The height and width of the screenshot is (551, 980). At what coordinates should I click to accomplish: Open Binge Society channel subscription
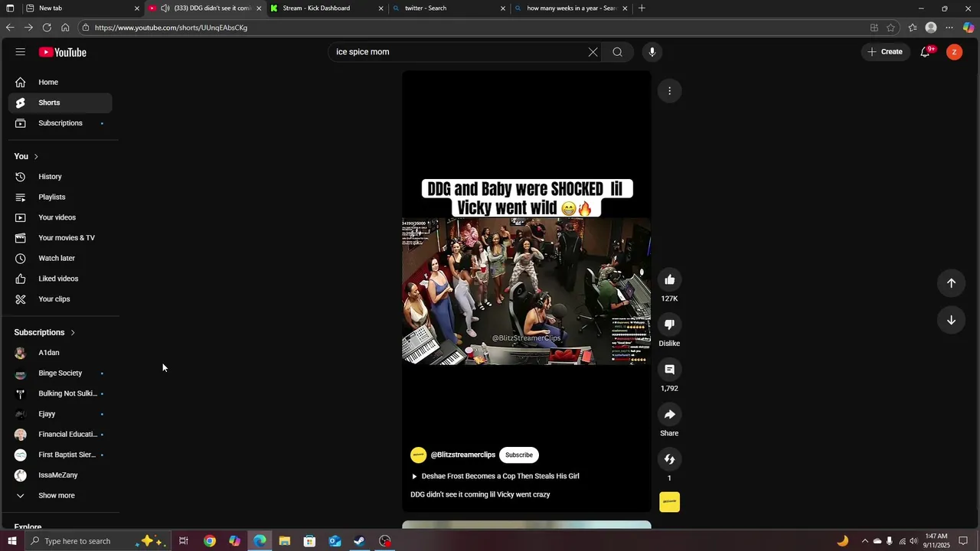click(x=60, y=373)
